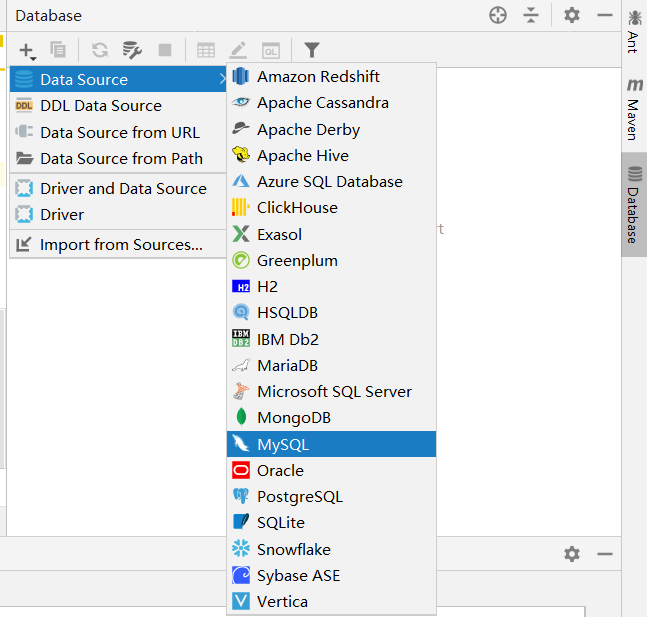Toggle the Database side tab
This screenshot has height=618, width=648.
click(634, 205)
